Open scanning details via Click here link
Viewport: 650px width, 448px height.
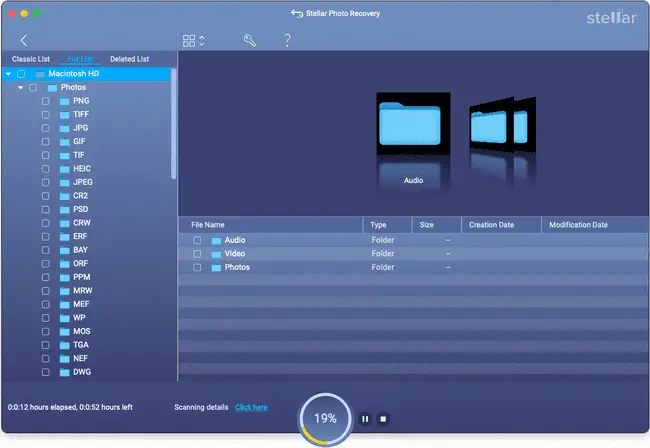(251, 407)
